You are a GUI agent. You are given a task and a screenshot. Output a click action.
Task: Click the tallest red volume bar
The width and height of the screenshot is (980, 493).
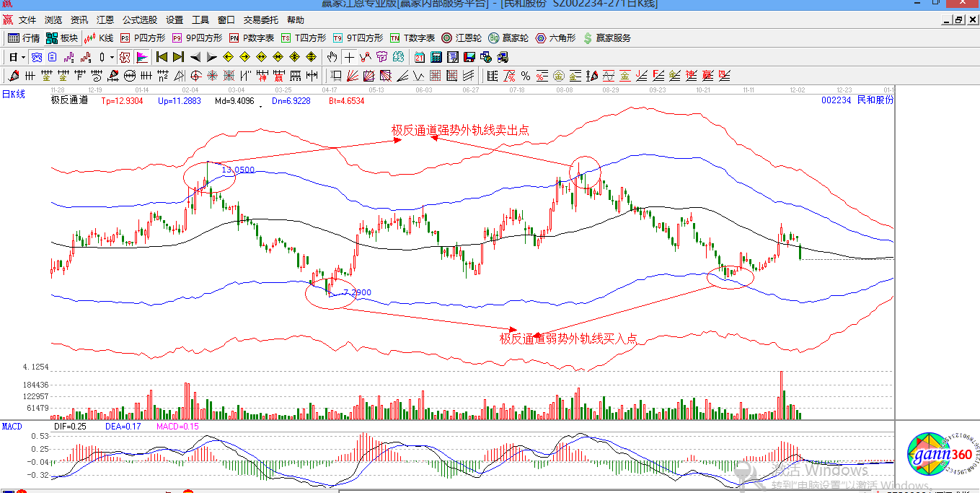click(781, 395)
